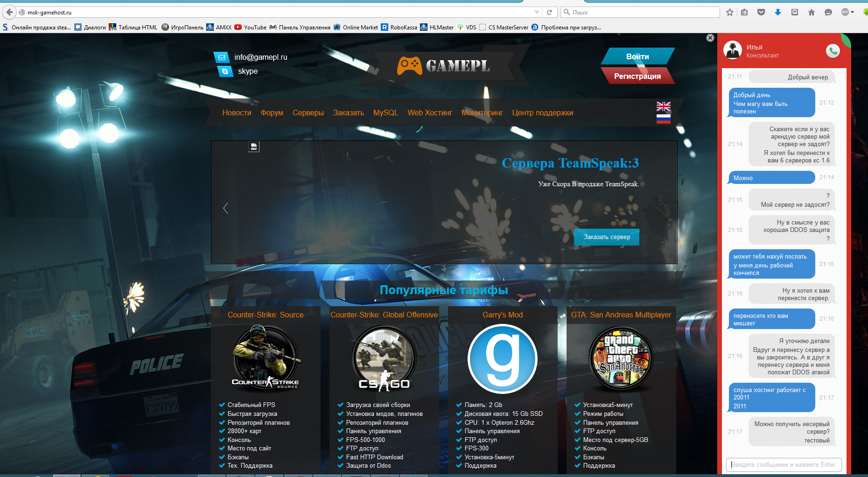Go to the home page via house icon
Viewport: 868px width, 477px height.
click(812, 13)
